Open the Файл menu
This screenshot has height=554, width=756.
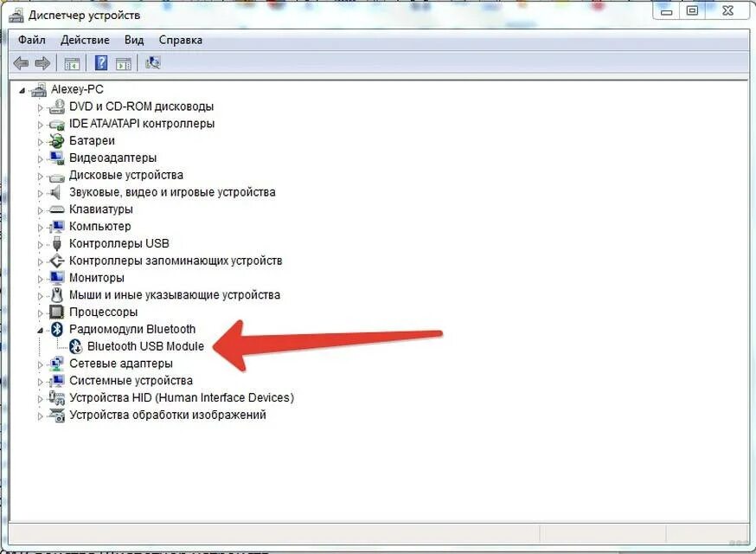pos(32,40)
